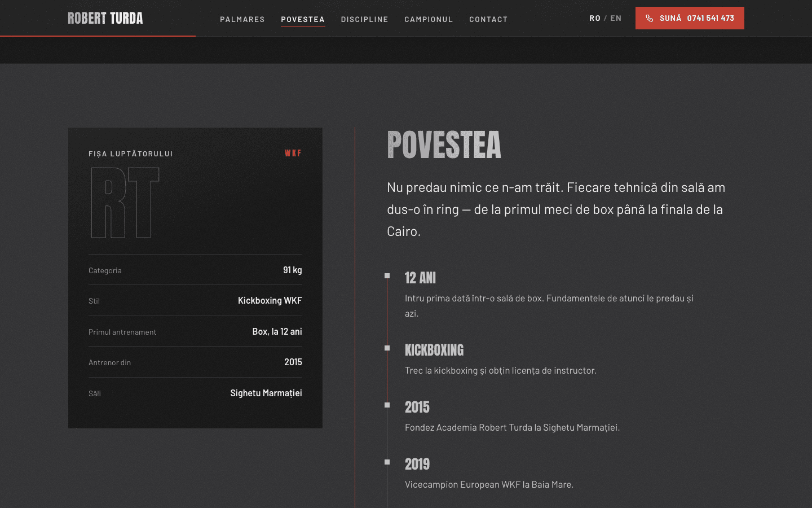Click the Stil row label
Image resolution: width=812 pixels, height=508 pixels.
point(94,301)
